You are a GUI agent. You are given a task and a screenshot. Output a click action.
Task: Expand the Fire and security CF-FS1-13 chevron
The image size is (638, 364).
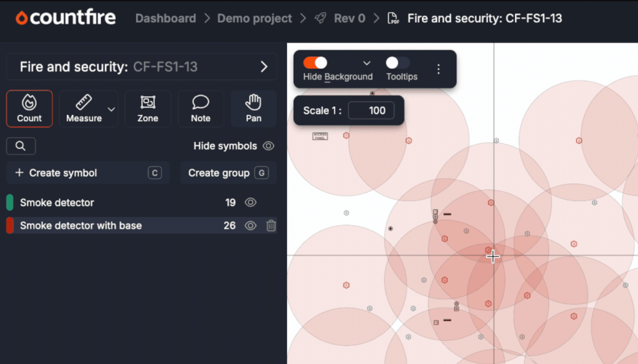click(x=264, y=67)
